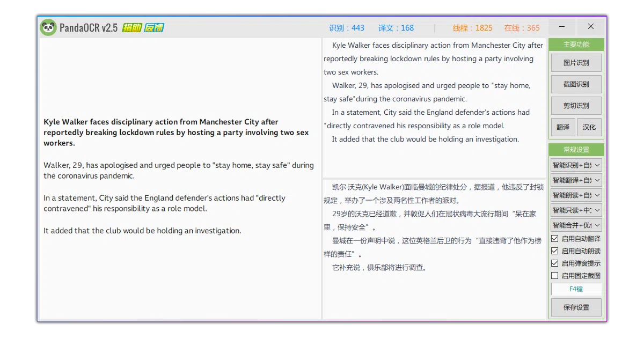Screen dimensions: 644x338
Task: Expand the 智能翻译 dropdown
Action: 576,180
